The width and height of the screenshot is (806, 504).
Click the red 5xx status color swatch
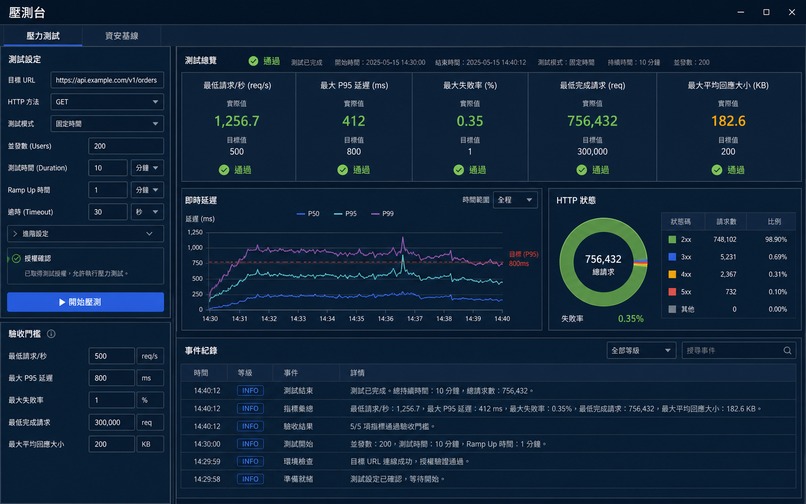point(672,292)
